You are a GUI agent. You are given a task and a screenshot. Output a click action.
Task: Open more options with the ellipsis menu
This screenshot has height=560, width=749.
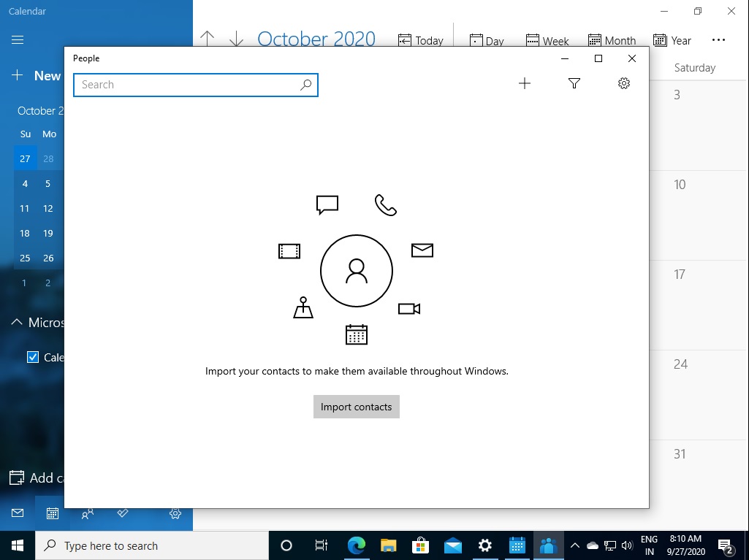pos(718,39)
